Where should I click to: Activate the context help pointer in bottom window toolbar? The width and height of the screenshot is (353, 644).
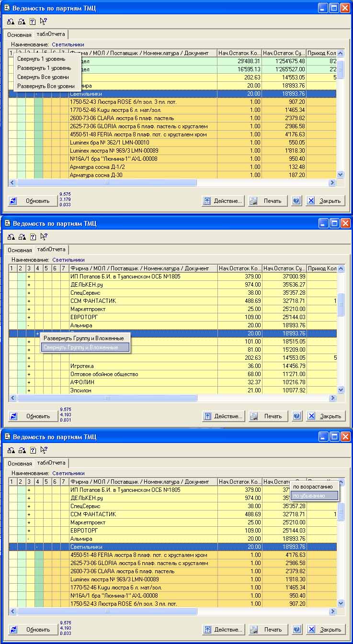click(44, 450)
